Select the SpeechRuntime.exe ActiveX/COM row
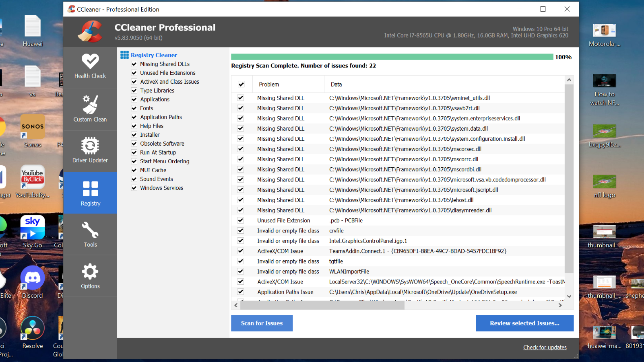Viewport: 644px width, 362px height. click(398, 282)
